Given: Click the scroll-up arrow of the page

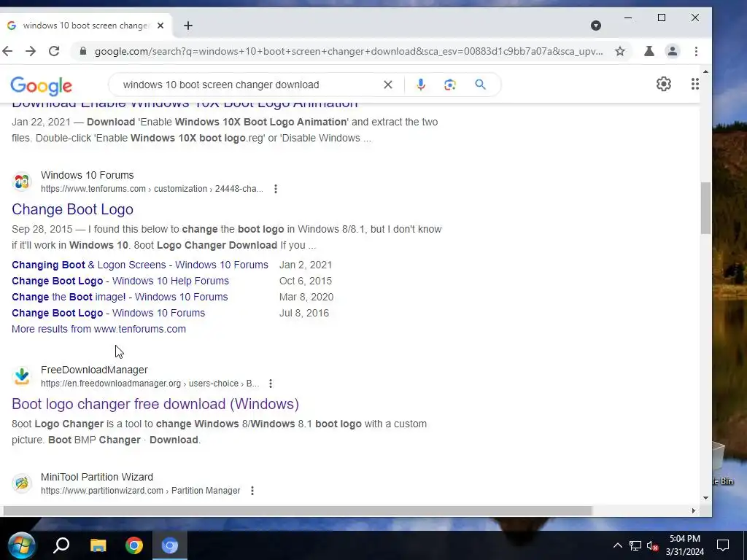Looking at the screenshot, I should 705,72.
